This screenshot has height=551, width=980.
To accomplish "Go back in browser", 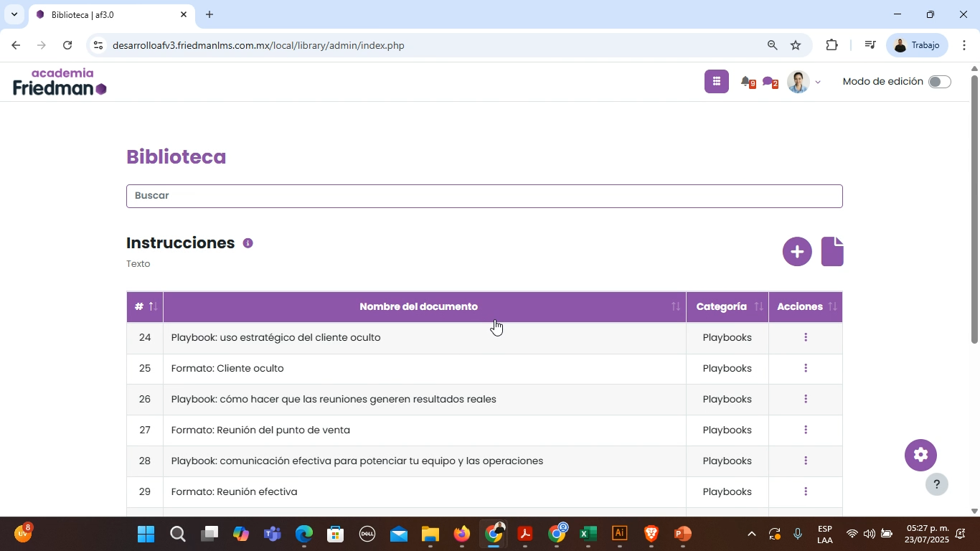I will pyautogui.click(x=16, y=45).
